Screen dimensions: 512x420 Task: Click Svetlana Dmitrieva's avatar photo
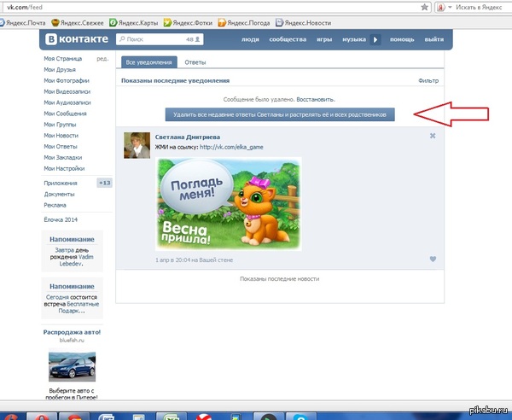click(137, 146)
